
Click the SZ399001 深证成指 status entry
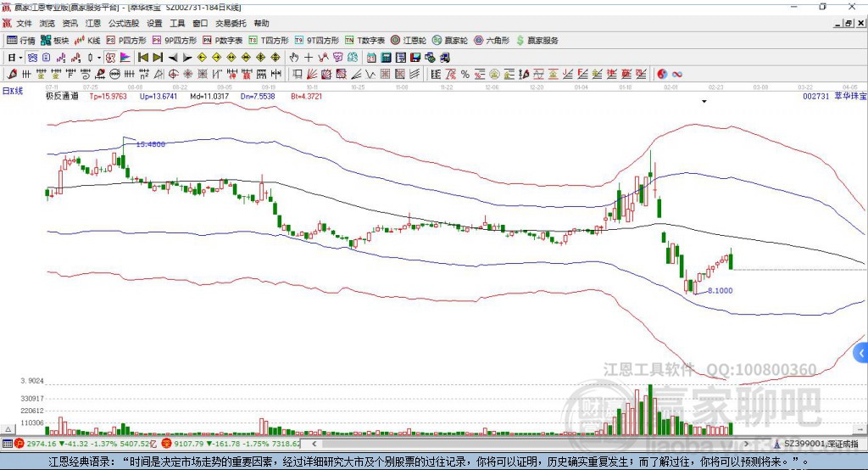pos(816,444)
